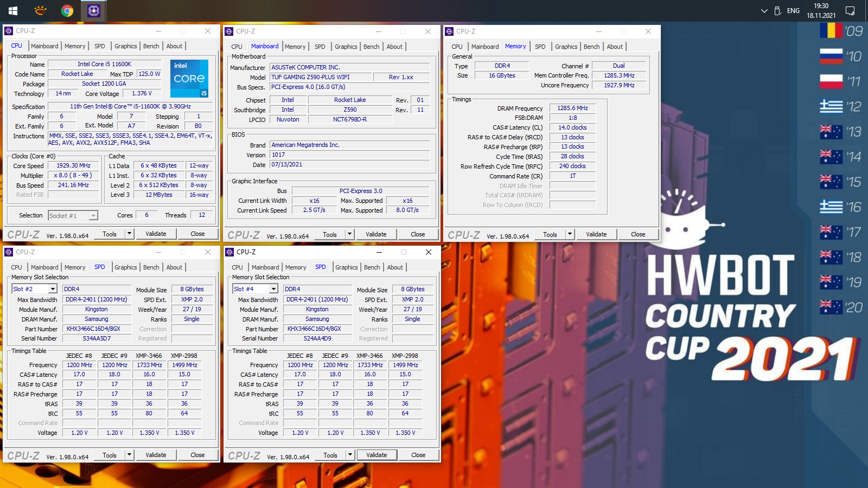This screenshot has width=868, height=488.
Task: Open CPU tab in the Memory window
Action: 457,47
